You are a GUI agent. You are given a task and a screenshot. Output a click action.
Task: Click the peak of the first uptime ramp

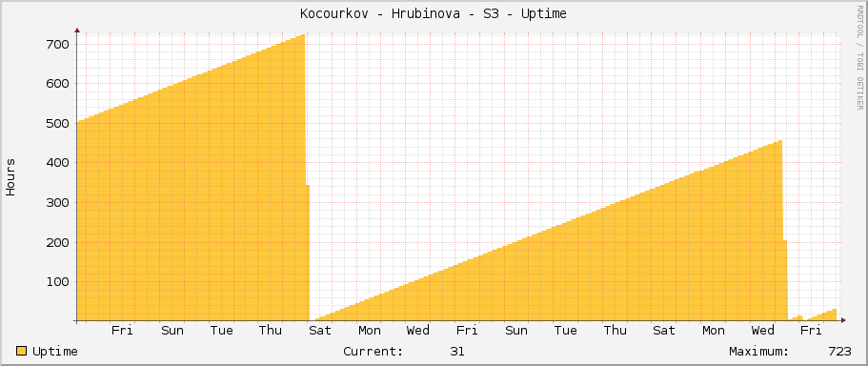(303, 35)
